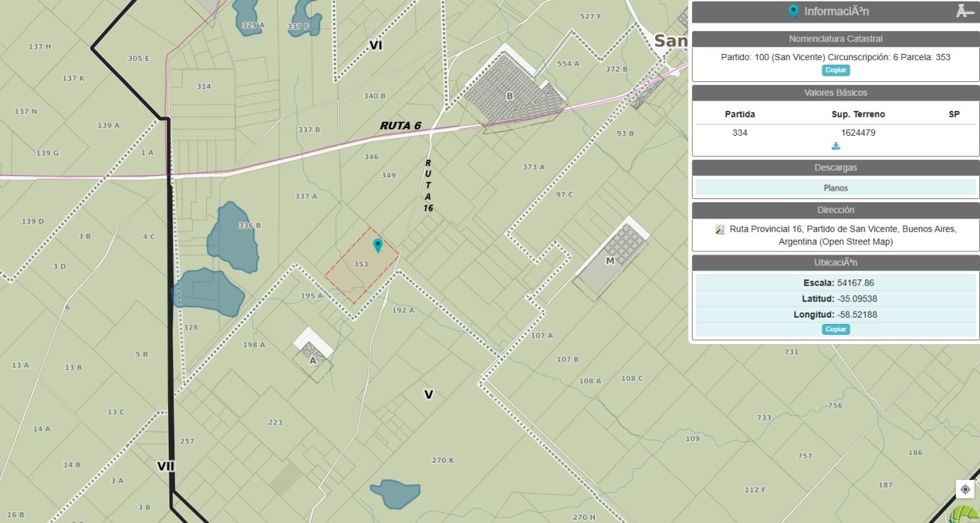Copy the Nomenclatura Catastral with Copiar
This screenshot has height=523, width=980.
click(x=836, y=70)
